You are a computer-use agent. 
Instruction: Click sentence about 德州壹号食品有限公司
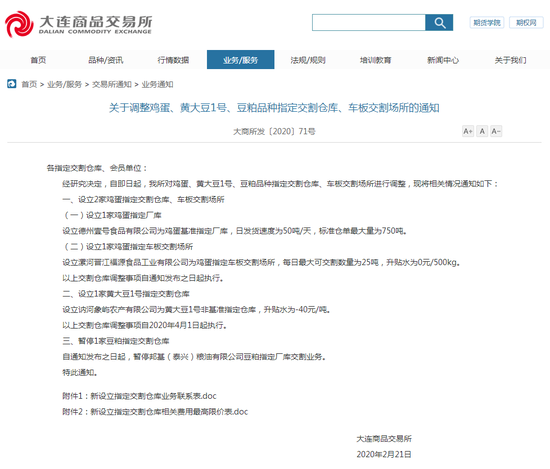click(x=234, y=231)
